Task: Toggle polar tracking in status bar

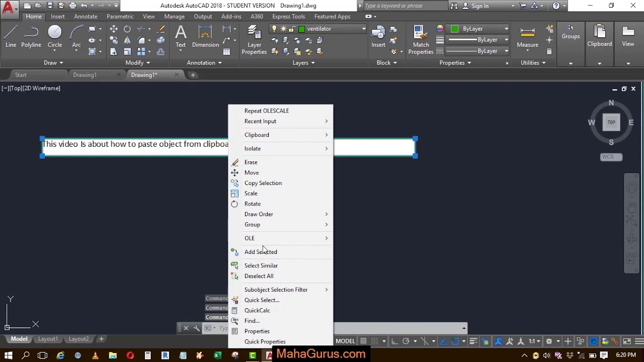Action: pos(406,341)
